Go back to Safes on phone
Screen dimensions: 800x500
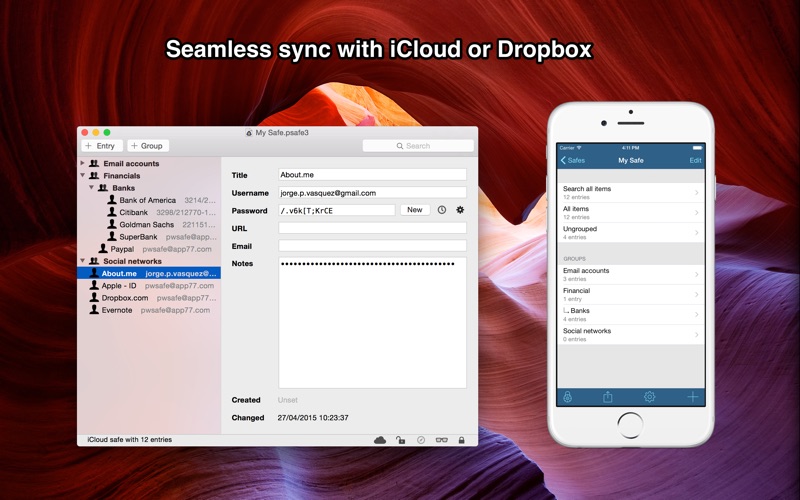tap(572, 160)
